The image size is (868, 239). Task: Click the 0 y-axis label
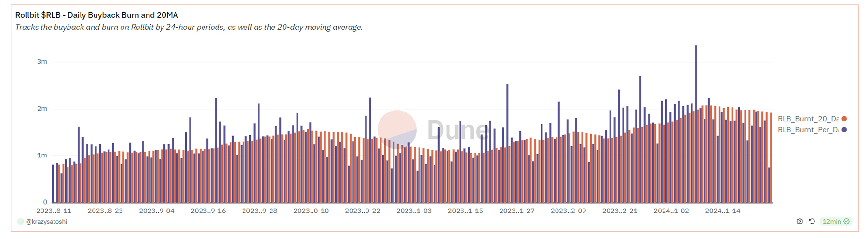coord(45,202)
